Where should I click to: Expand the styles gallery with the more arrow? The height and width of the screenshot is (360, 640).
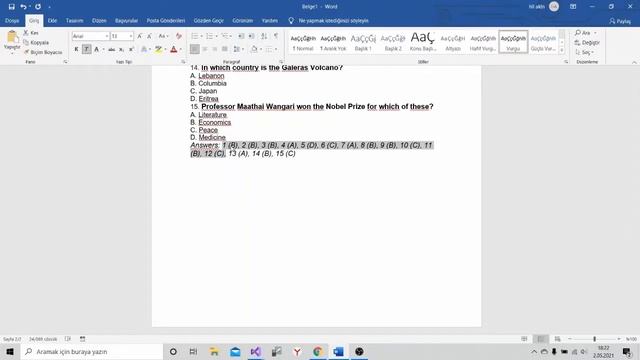tap(562, 50)
